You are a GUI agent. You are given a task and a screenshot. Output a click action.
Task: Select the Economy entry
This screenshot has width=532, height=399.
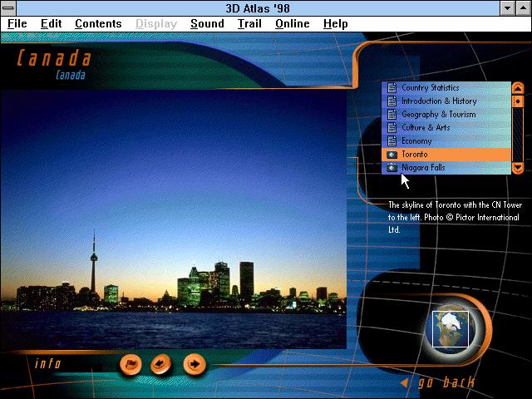pos(446,140)
